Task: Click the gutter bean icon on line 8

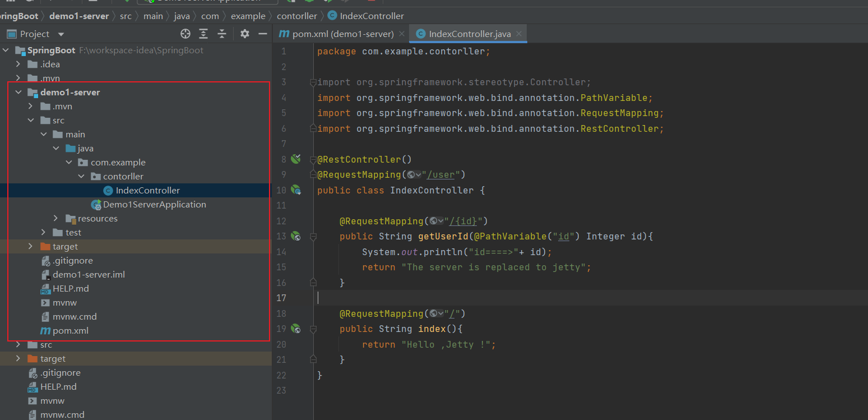Action: coord(296,159)
